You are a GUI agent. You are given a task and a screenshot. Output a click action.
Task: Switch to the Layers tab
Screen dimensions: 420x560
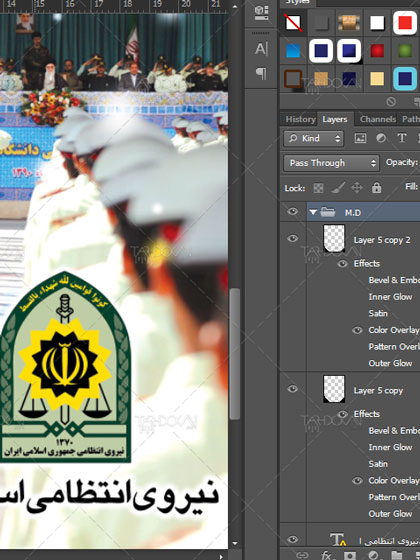coord(335,119)
